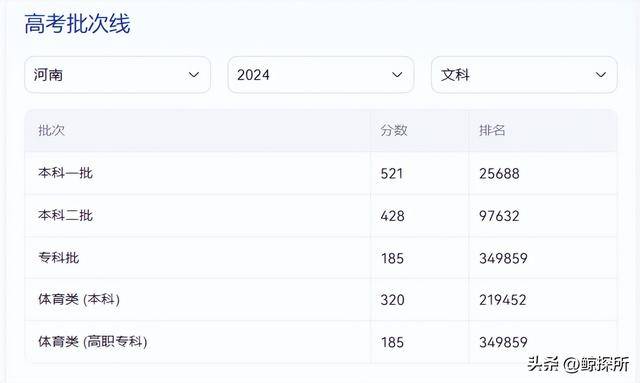640x383 pixels.
Task: Click the 521 score cell
Action: coord(392,174)
